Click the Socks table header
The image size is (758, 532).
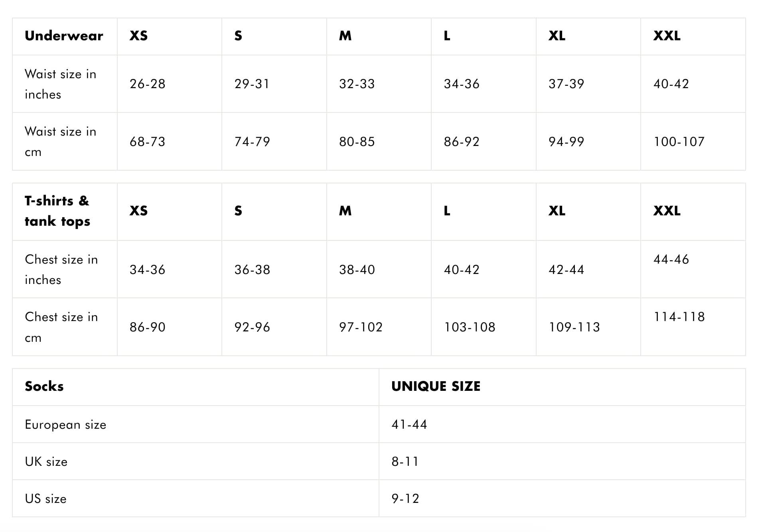(x=44, y=386)
